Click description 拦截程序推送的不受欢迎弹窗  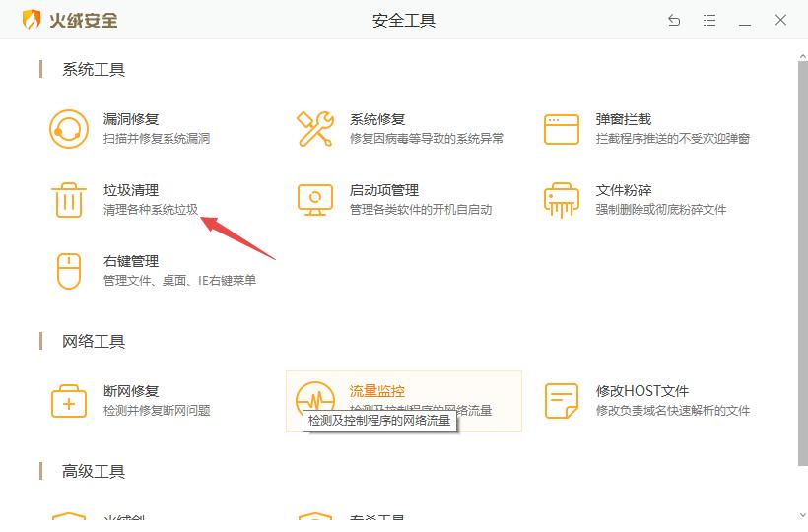pyautogui.click(x=672, y=139)
